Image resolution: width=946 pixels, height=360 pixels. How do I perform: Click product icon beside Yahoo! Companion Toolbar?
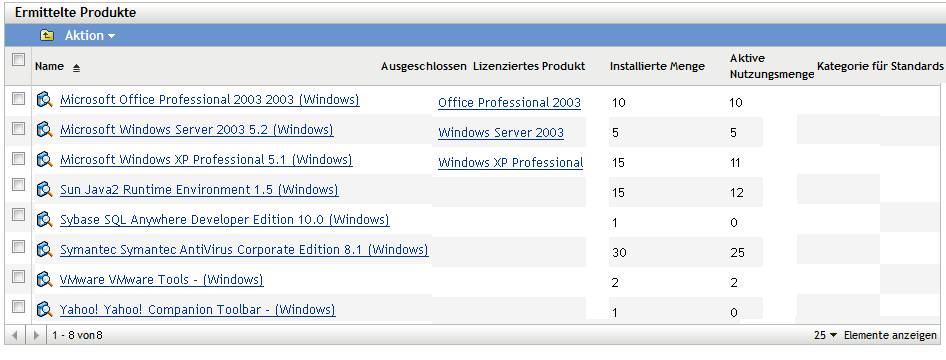pyautogui.click(x=45, y=309)
